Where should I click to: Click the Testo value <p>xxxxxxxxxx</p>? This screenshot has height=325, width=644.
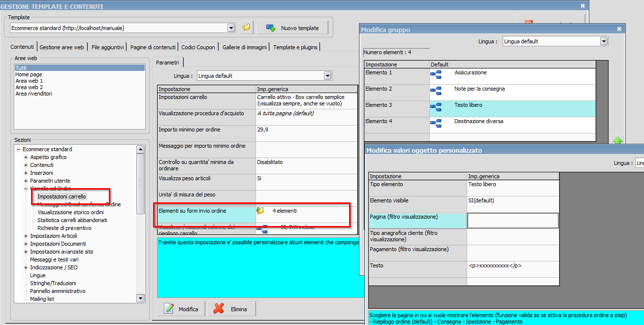coord(513,269)
